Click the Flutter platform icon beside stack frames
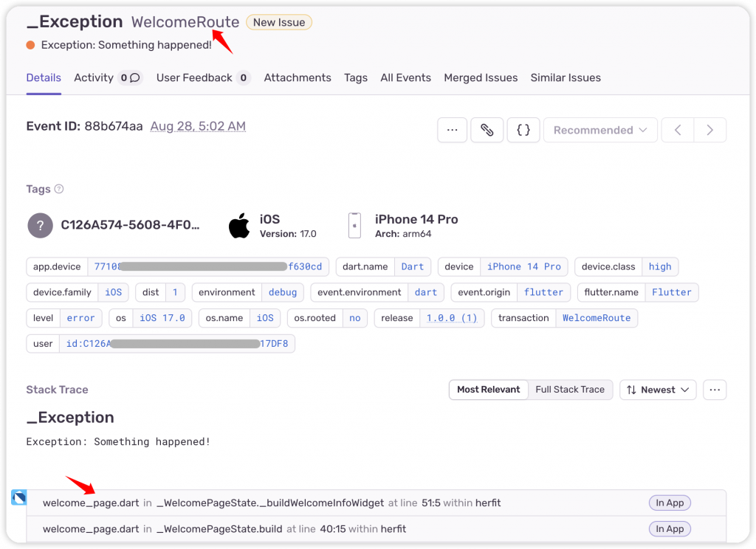 click(19, 497)
